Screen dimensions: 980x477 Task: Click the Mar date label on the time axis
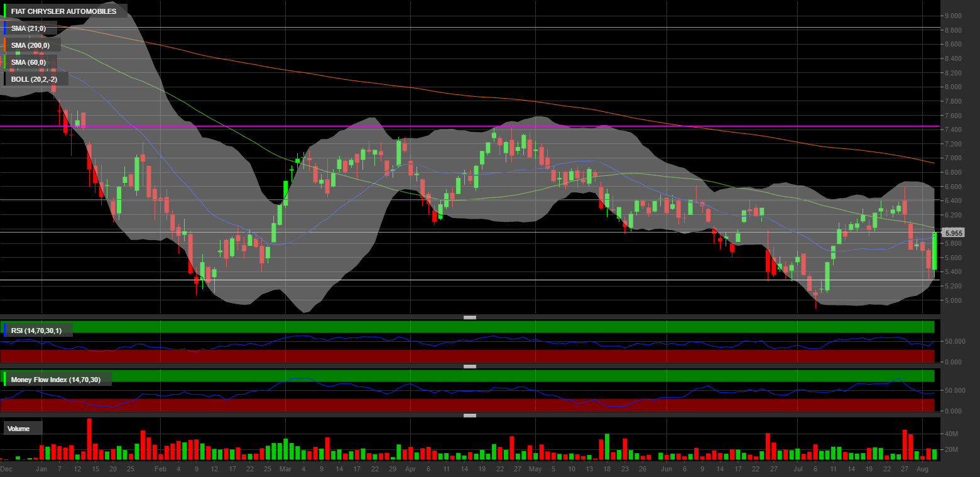pos(285,469)
